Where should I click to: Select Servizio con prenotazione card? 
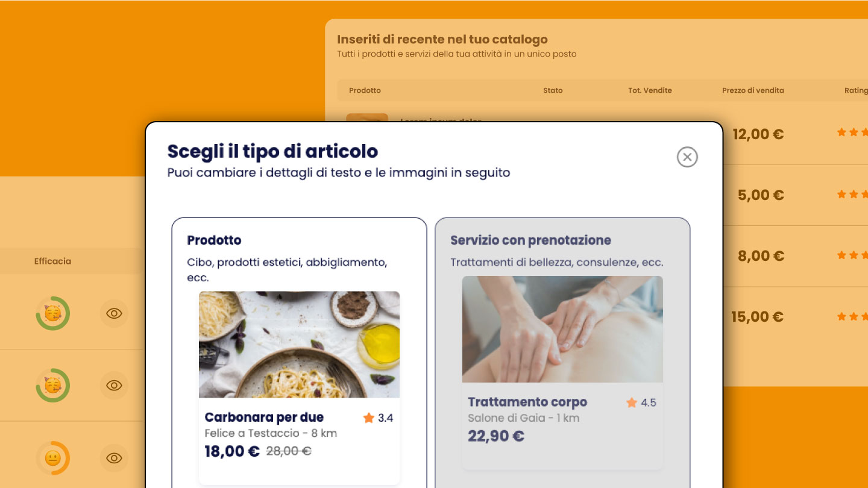[562, 352]
